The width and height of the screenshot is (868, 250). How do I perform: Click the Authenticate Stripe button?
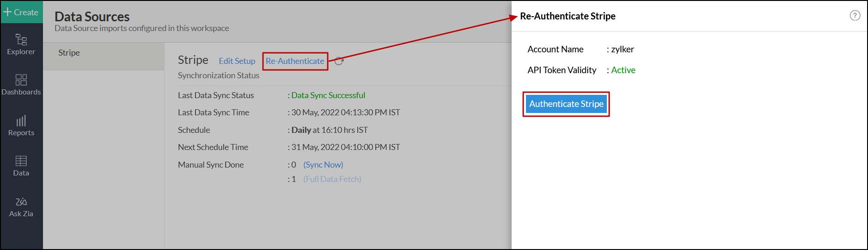566,104
